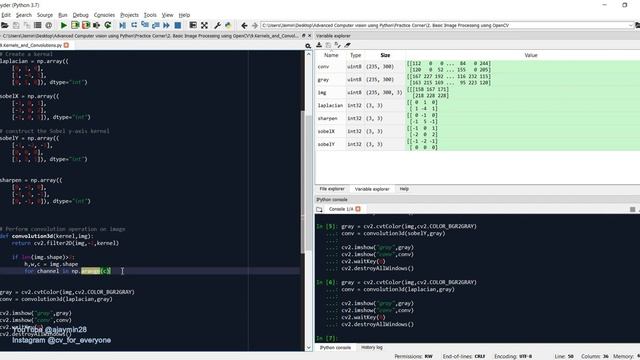This screenshot has width=640, height=360.
Task: Click the debug Step Into icon
Action: (x=144, y=25)
